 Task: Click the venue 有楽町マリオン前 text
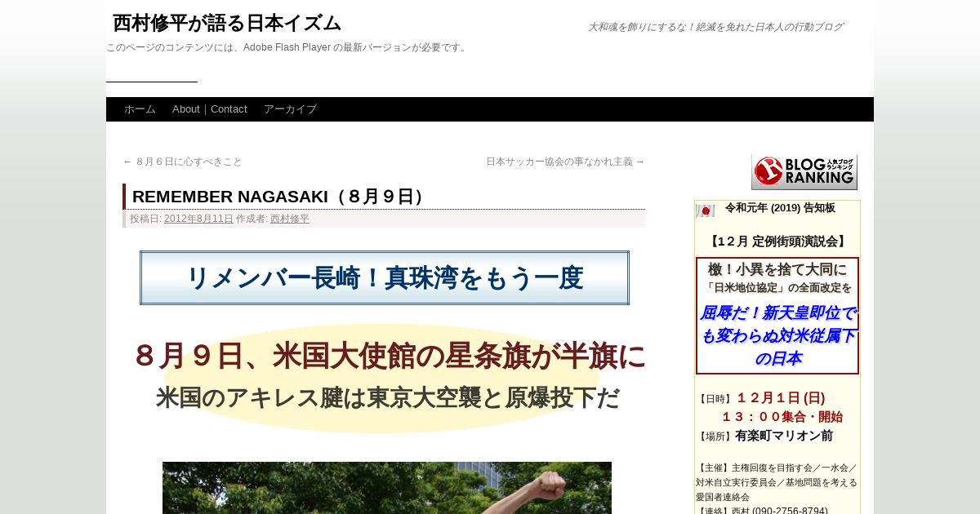(x=784, y=436)
